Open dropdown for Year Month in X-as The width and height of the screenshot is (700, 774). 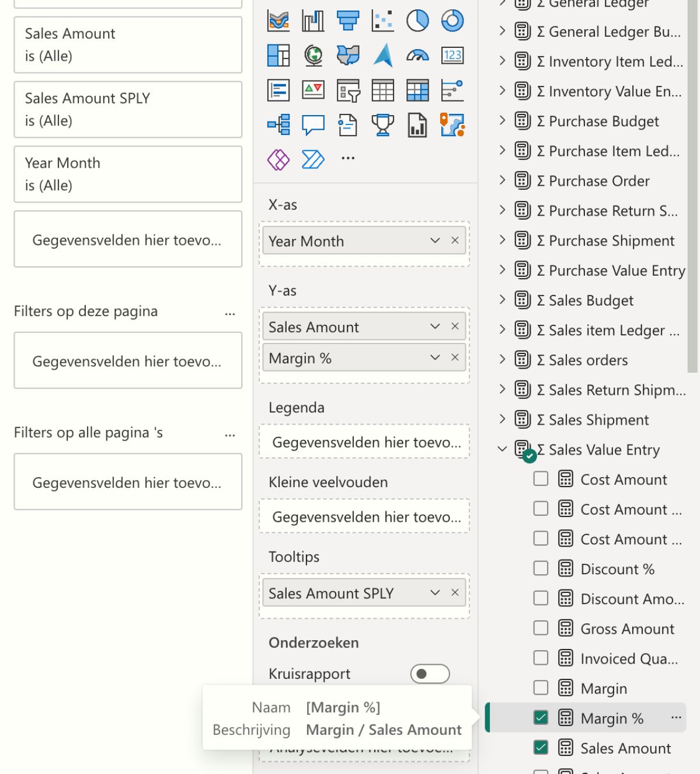[435, 241]
